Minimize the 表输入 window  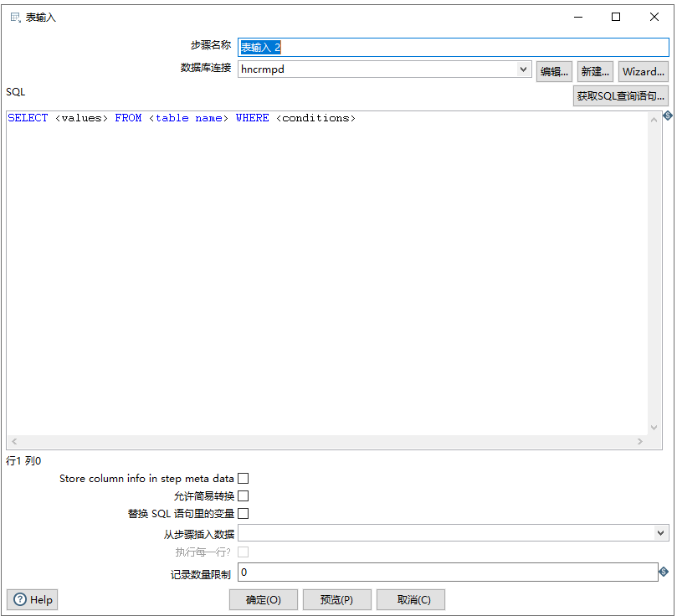[x=578, y=17]
